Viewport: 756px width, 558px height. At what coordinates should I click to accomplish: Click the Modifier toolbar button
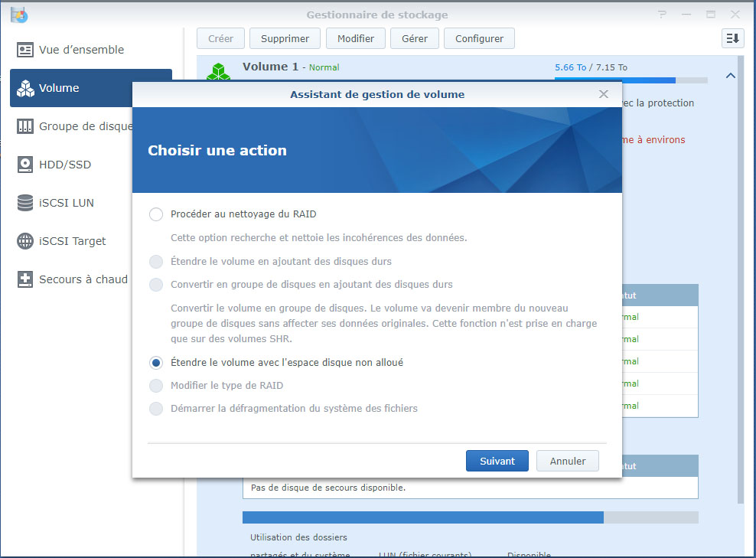click(355, 38)
